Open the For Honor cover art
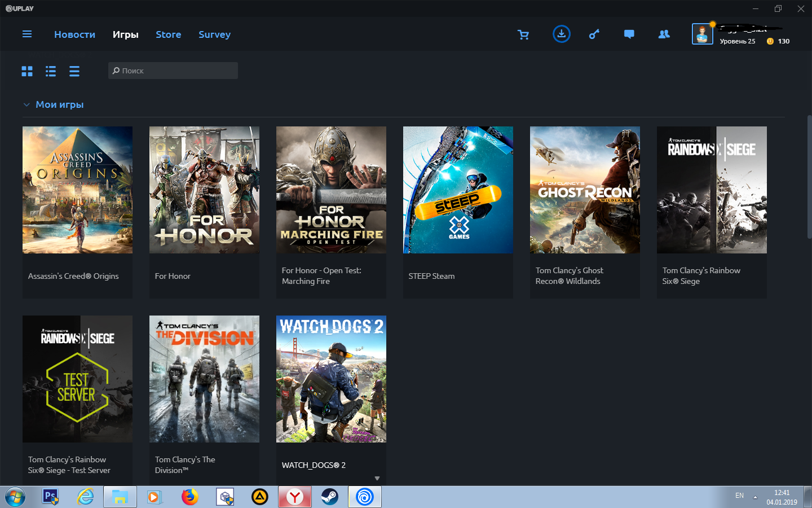 (x=204, y=190)
